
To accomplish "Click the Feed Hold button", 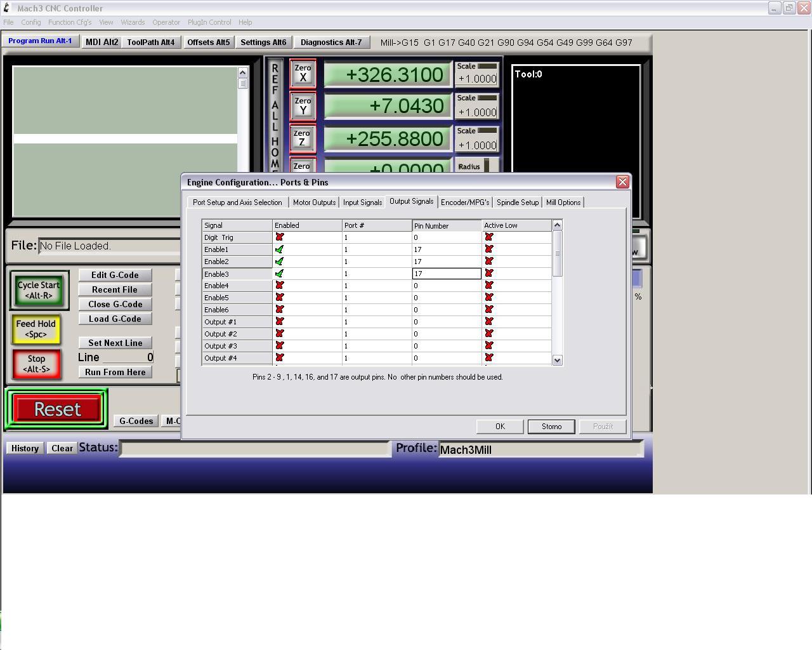I will pyautogui.click(x=36, y=329).
